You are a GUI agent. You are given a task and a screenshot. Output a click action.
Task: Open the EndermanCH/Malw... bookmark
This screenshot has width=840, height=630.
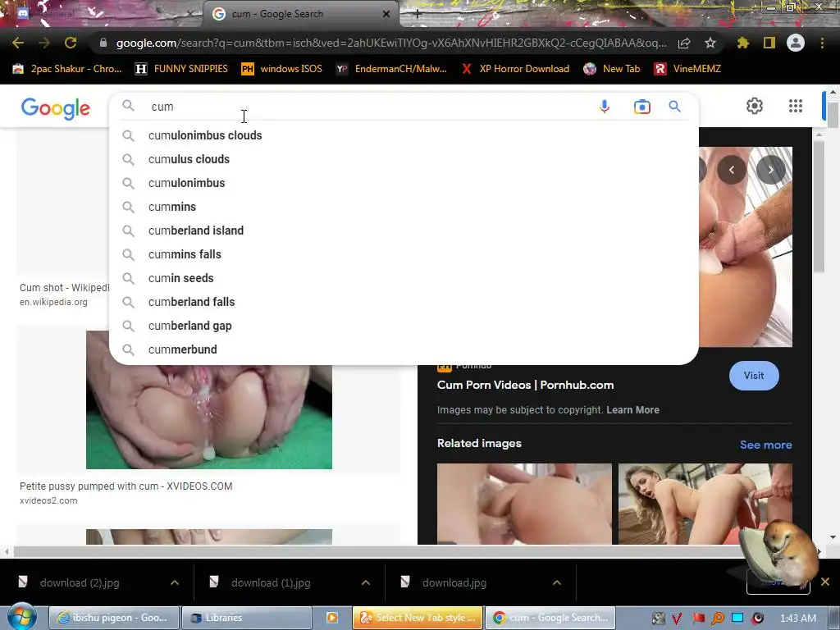pyautogui.click(x=391, y=69)
